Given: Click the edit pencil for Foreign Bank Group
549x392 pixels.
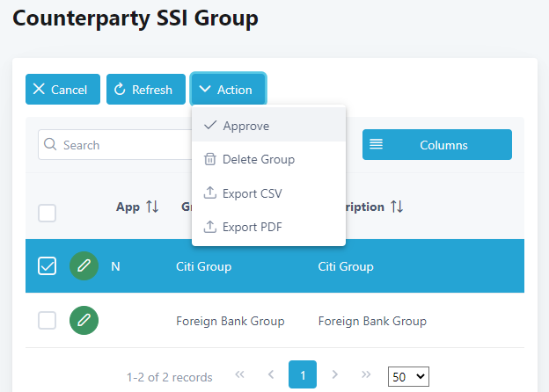Looking at the screenshot, I should pyautogui.click(x=84, y=321).
